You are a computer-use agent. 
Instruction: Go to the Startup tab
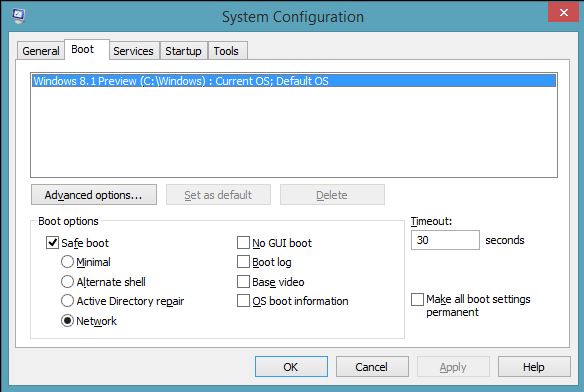(x=183, y=51)
